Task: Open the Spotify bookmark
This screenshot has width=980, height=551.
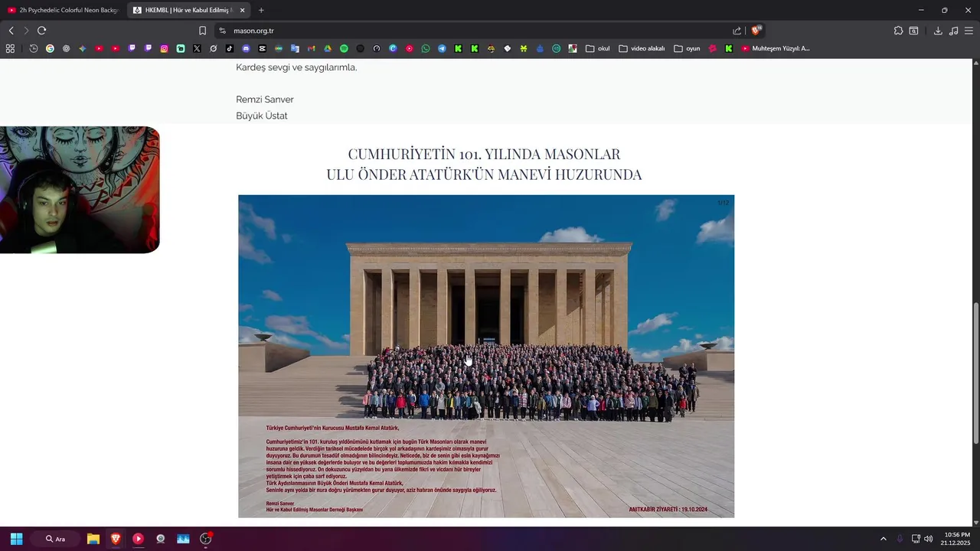Action: [x=344, y=48]
